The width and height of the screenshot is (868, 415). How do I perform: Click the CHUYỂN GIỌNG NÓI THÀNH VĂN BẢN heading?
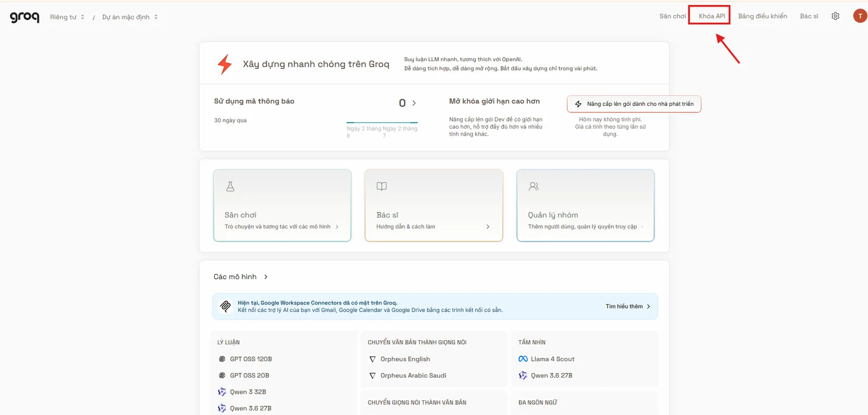(417, 403)
